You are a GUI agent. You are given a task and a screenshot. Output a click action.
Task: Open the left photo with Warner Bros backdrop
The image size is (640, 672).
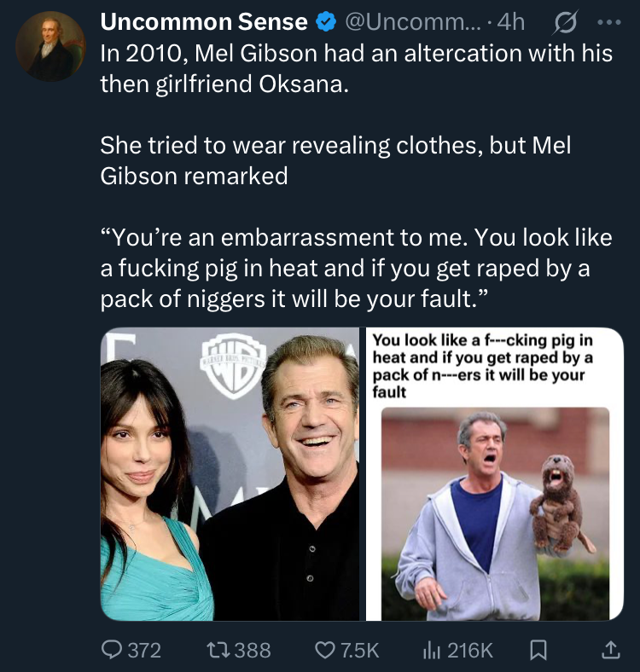[x=230, y=474]
